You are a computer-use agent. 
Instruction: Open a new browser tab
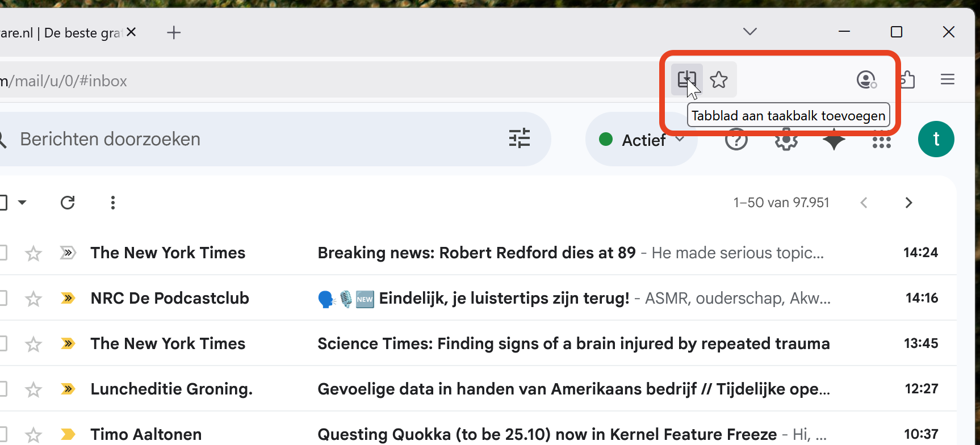pyautogui.click(x=174, y=33)
